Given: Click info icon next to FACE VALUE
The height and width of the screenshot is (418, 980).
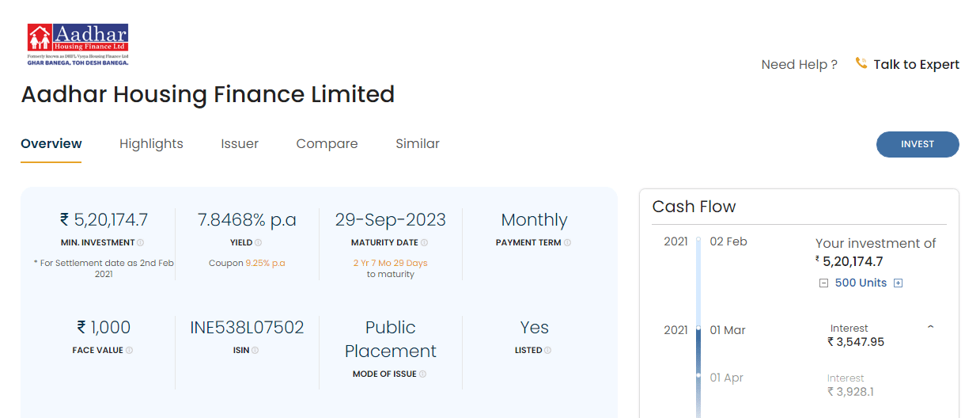Looking at the screenshot, I should [x=129, y=350].
